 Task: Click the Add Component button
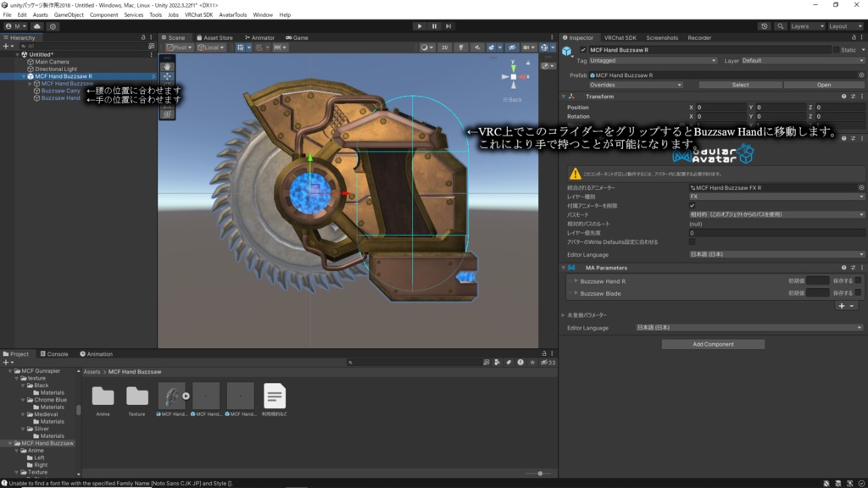tap(713, 344)
